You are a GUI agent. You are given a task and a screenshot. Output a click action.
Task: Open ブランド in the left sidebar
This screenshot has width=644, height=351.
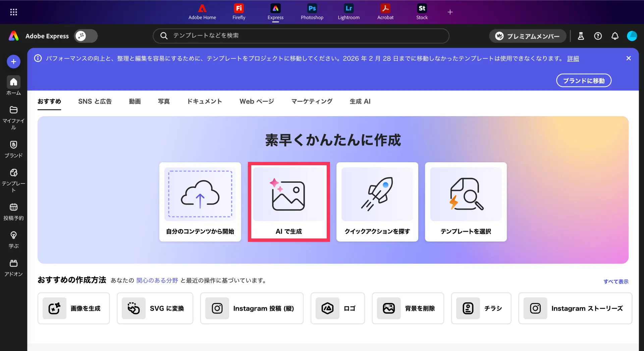(13, 149)
